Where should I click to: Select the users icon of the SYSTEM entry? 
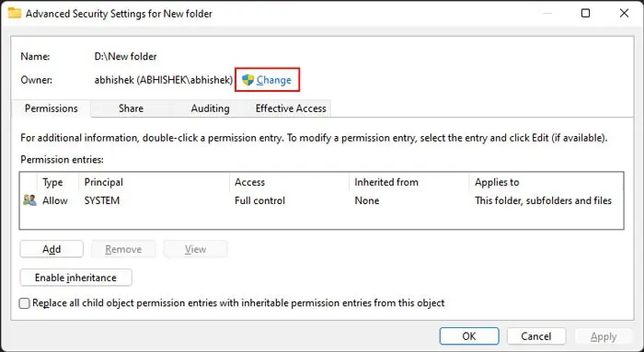coord(29,200)
